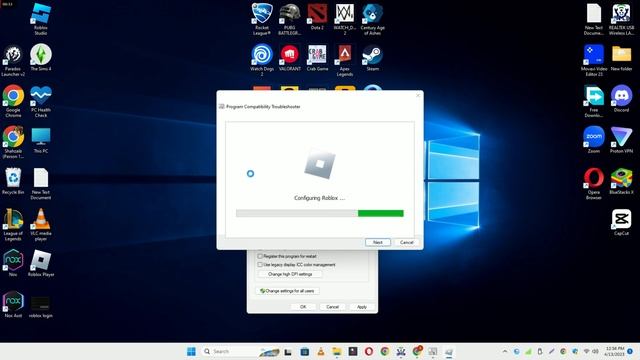Open BlueStacks X desktop icon
Screen dimensions: 640x360
(x=621, y=181)
